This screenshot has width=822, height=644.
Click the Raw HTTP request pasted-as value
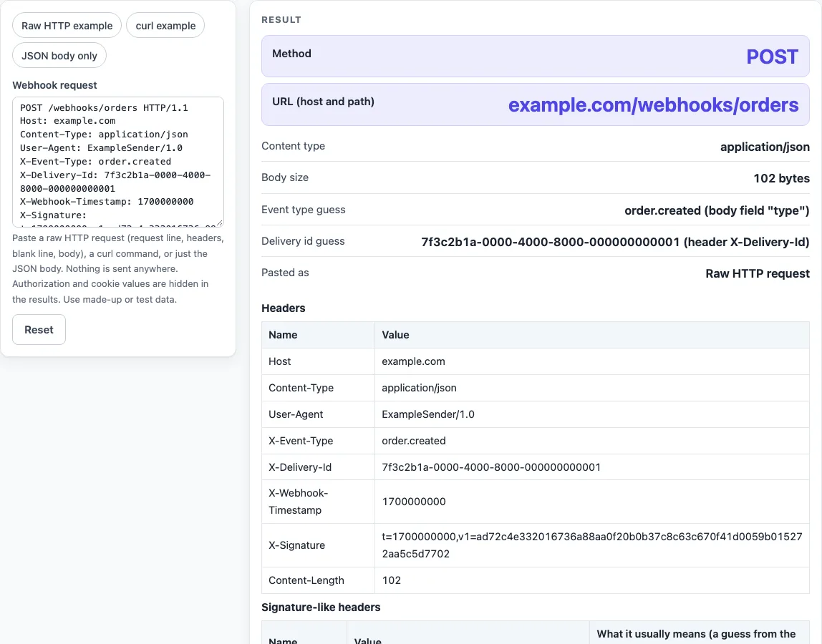pos(757,273)
